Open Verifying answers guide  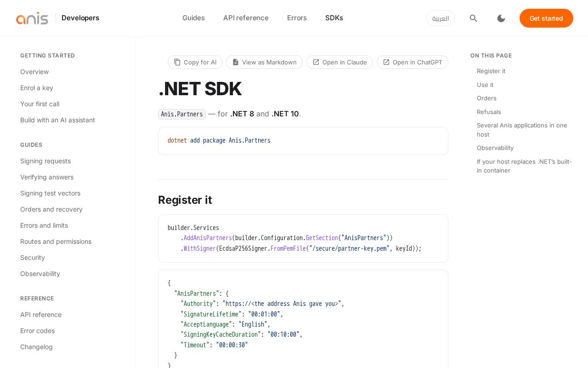[x=47, y=177]
